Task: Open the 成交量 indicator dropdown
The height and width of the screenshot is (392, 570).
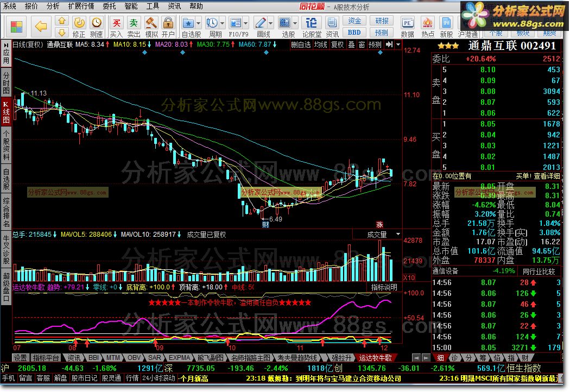Action: pos(398,234)
